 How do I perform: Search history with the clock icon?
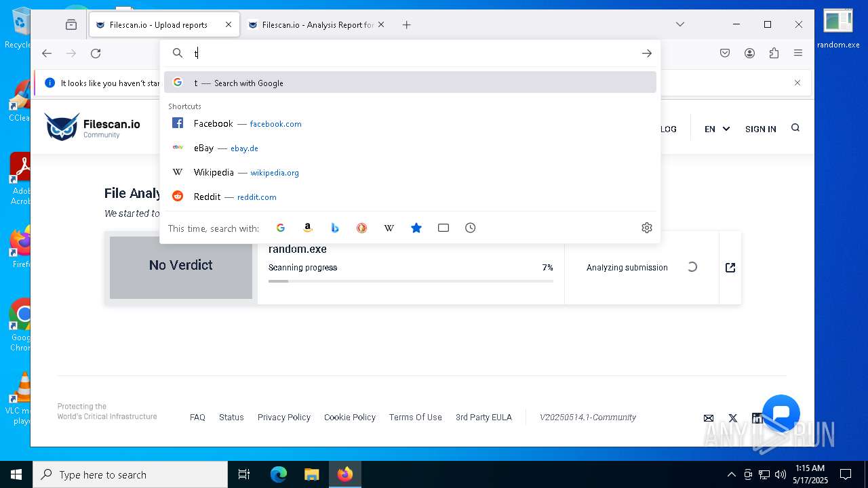click(471, 228)
